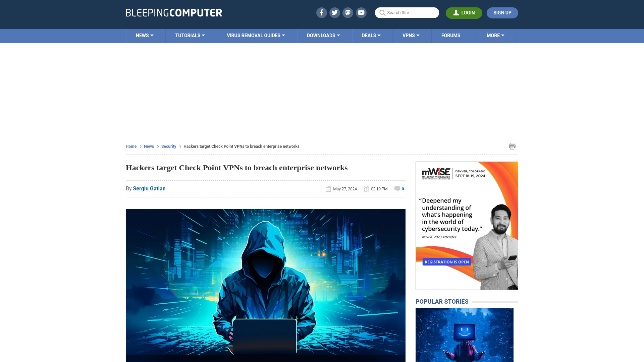
Task: Click the Mastodon icon in navigation
Action: [x=347, y=12]
